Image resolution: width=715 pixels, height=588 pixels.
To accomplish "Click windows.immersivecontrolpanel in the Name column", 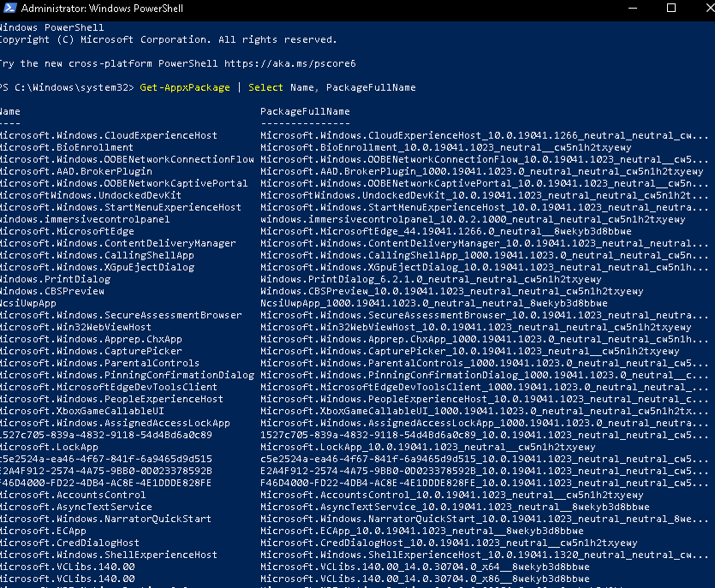I will pos(85,219).
